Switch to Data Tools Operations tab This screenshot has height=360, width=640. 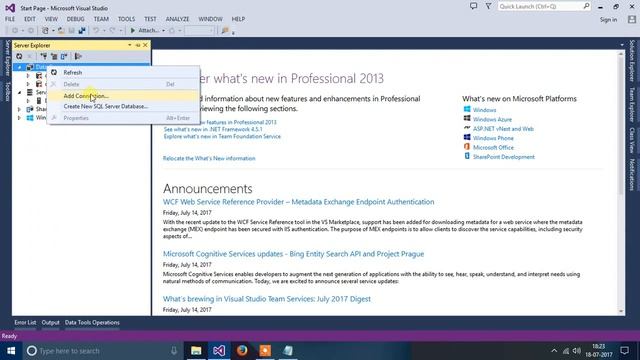coord(92,322)
